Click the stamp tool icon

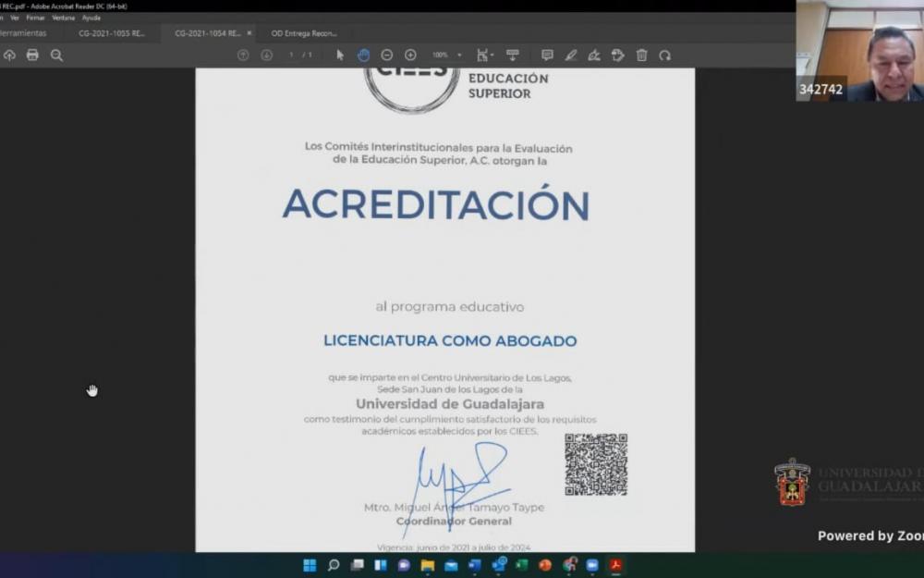pos(617,55)
